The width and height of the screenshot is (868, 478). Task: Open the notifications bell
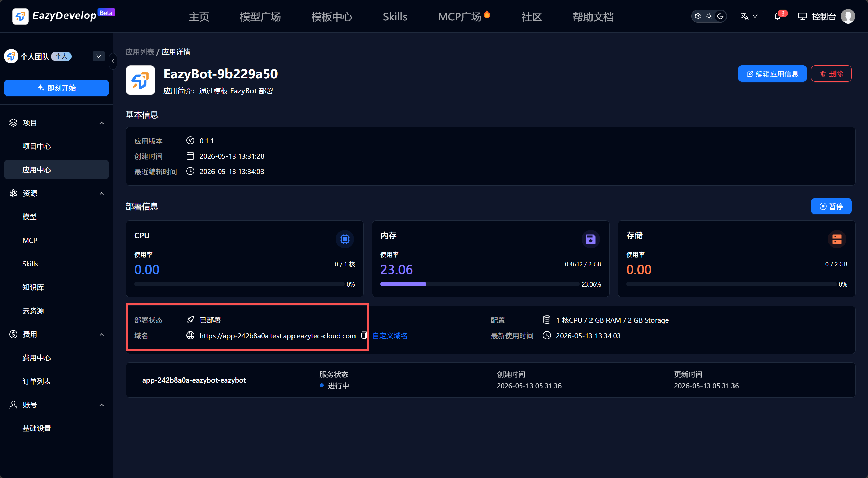point(778,16)
